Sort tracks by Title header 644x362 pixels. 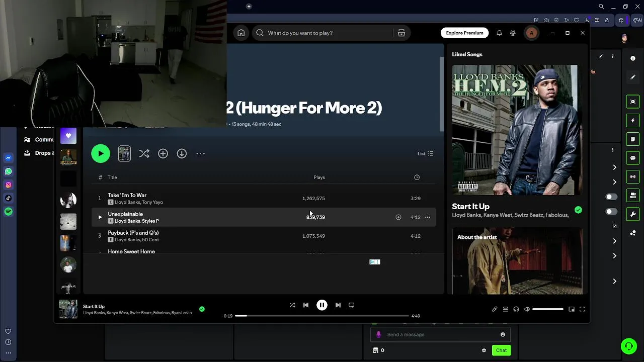click(112, 177)
